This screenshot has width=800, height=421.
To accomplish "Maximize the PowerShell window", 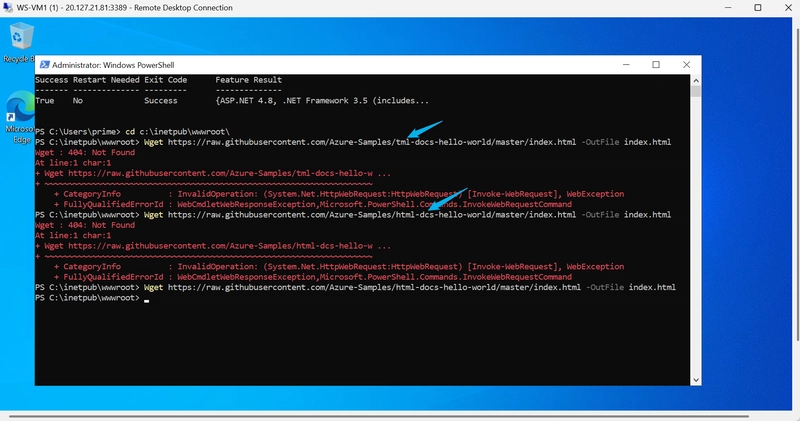I will coord(656,65).
